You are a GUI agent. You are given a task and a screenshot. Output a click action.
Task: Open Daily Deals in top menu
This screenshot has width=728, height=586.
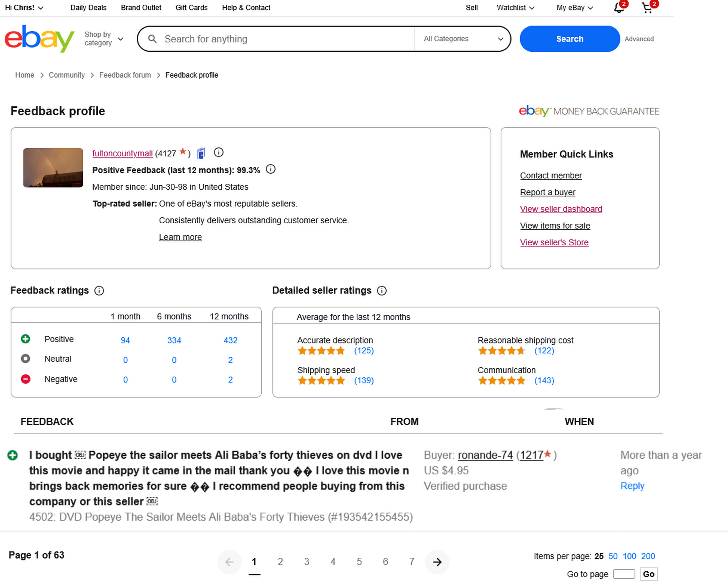tap(88, 8)
